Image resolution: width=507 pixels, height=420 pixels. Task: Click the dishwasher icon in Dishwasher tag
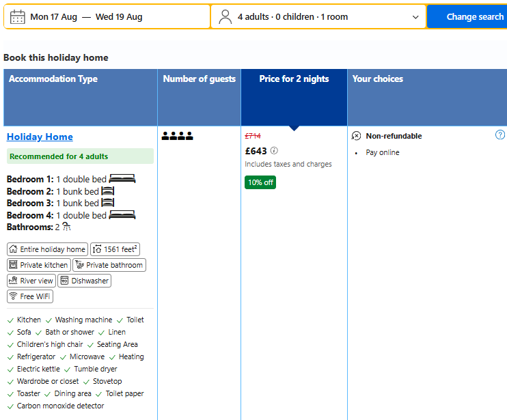tap(64, 281)
